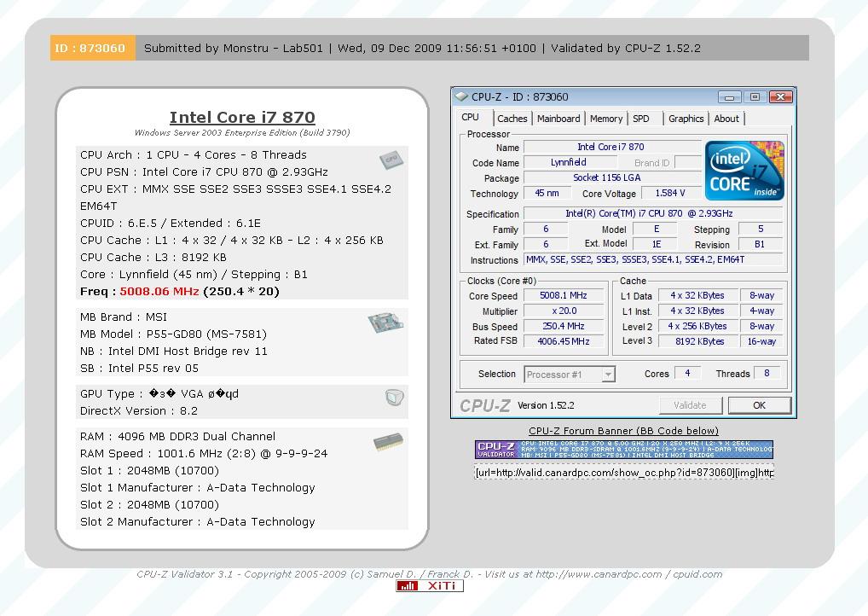Minimize the CPU-Z window

[x=729, y=97]
